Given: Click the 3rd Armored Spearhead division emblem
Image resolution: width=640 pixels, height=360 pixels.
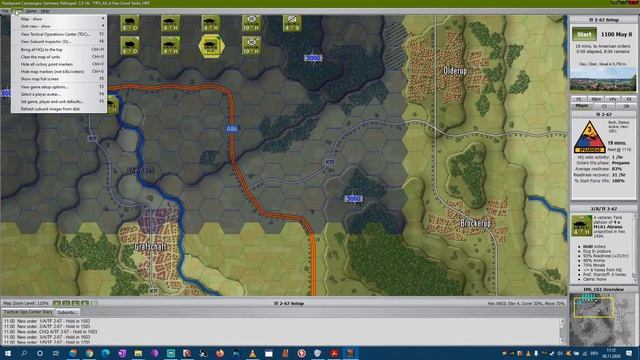Looking at the screenshot, I should click(589, 137).
